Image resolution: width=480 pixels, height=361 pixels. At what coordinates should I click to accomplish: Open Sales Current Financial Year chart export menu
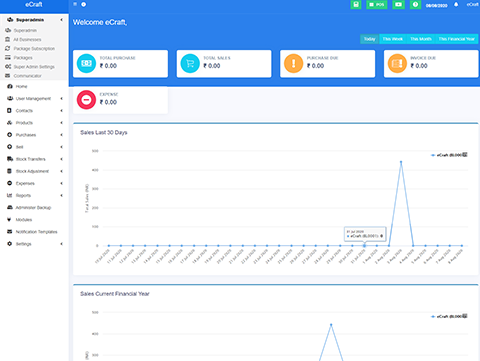pos(465,316)
